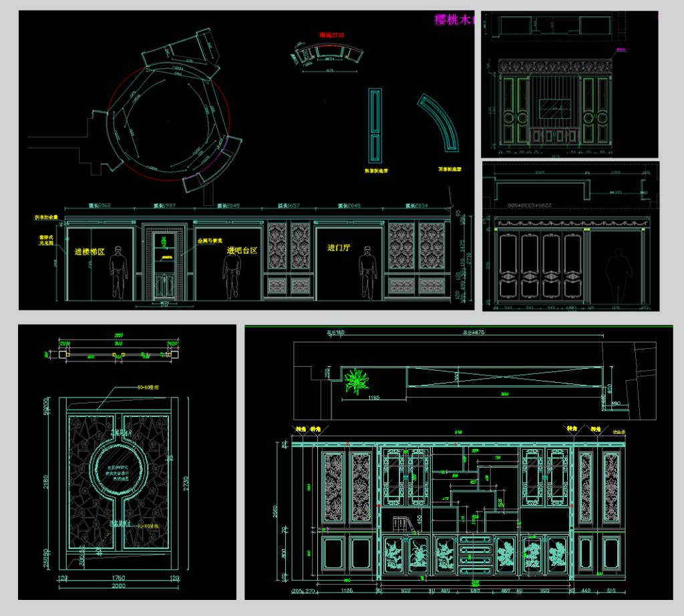Click the 2560 height dimension left of the bookcase
Image resolution: width=684 pixels, height=616 pixels.
(x=275, y=512)
